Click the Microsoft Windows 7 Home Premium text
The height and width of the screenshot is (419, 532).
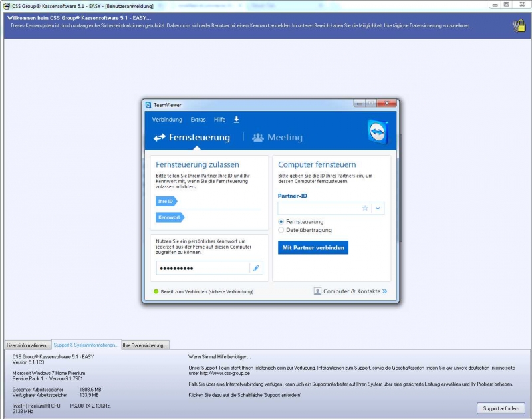coord(49,373)
